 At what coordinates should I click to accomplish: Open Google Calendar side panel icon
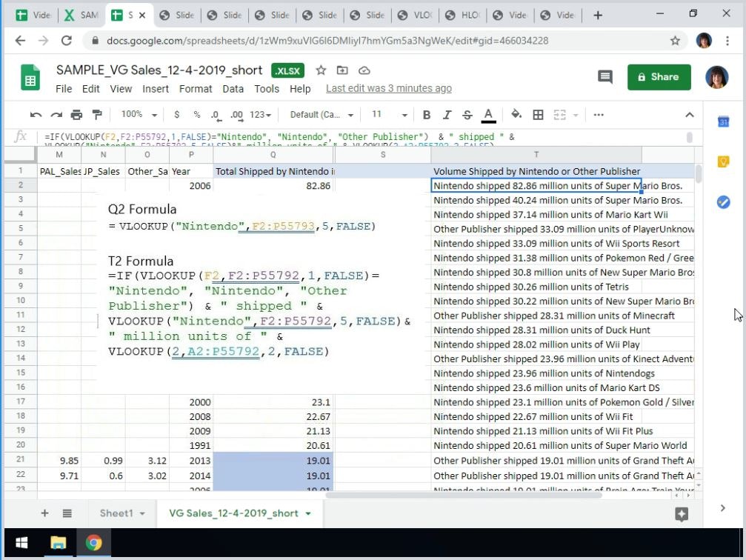[x=724, y=122]
